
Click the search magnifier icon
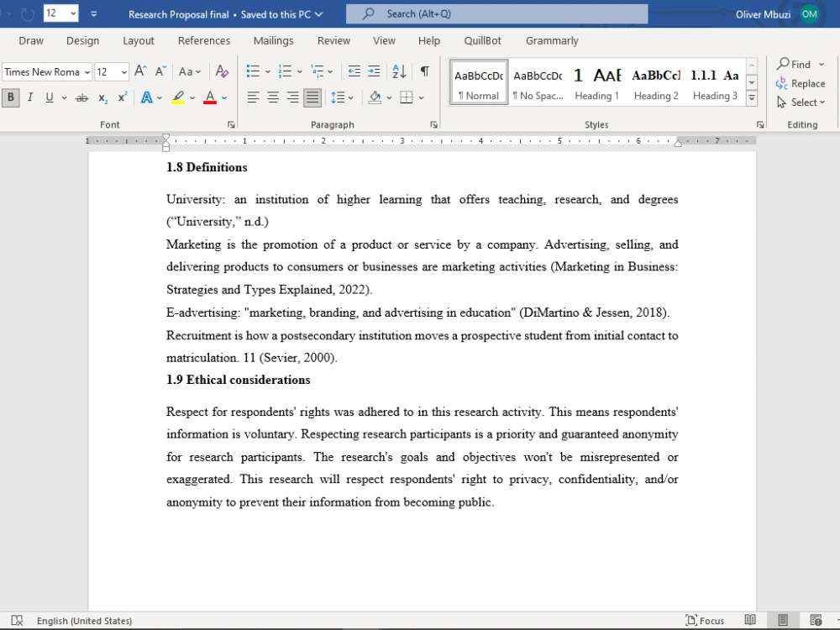point(369,14)
